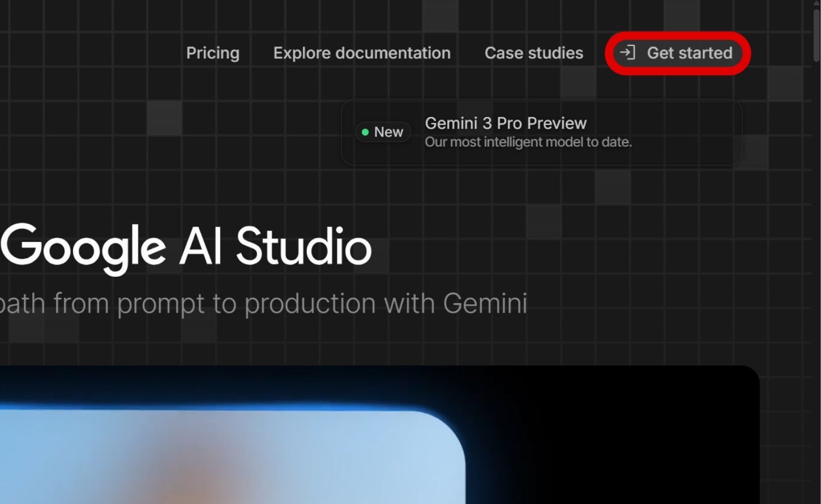Click the black area of the hero card
The width and height of the screenshot is (821, 504).
tap(623, 442)
